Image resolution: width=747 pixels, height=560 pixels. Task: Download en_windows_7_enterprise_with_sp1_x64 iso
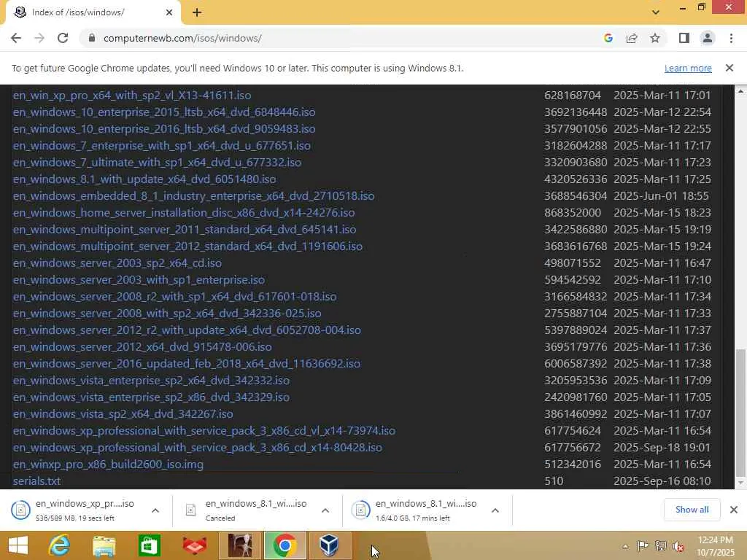coord(161,145)
